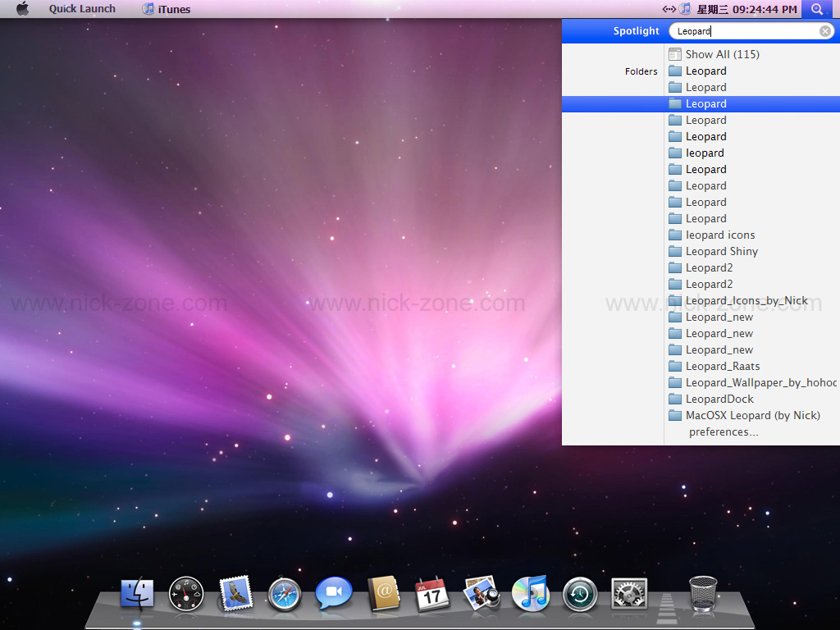Open the Apple menu
This screenshot has width=840, height=630.
click(x=22, y=8)
